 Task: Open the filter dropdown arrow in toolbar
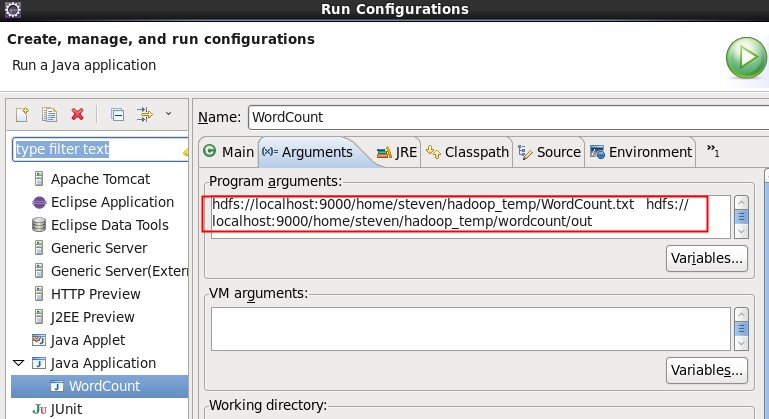pyautogui.click(x=168, y=113)
